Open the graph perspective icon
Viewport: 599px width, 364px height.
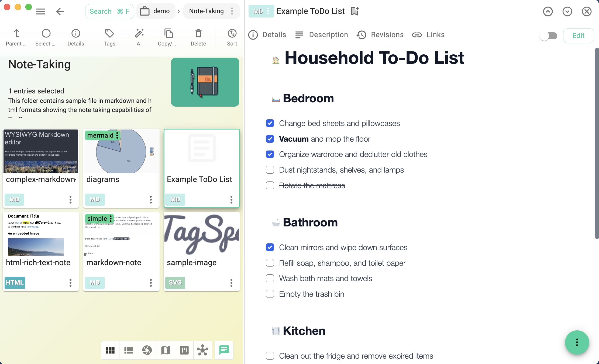[202, 350]
